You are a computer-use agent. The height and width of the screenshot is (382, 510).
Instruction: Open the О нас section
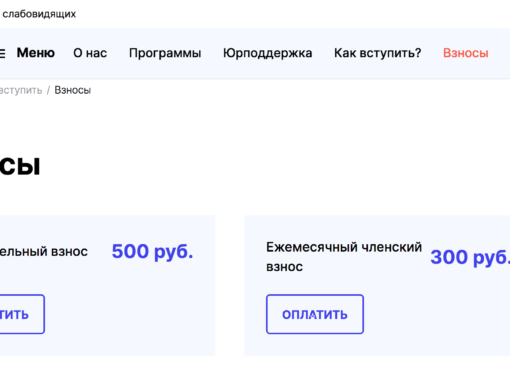click(x=90, y=53)
